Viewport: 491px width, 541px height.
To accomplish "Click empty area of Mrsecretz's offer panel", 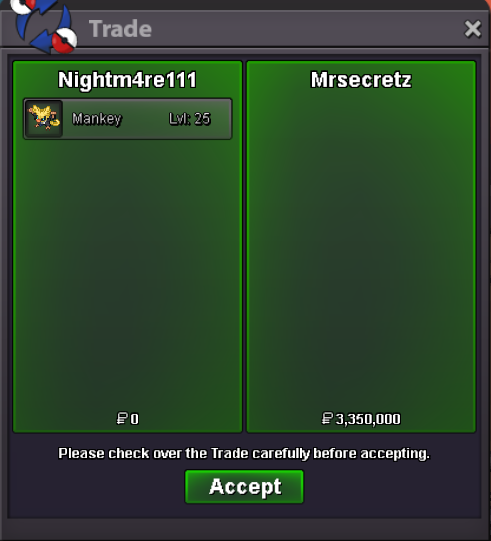I will [361, 248].
